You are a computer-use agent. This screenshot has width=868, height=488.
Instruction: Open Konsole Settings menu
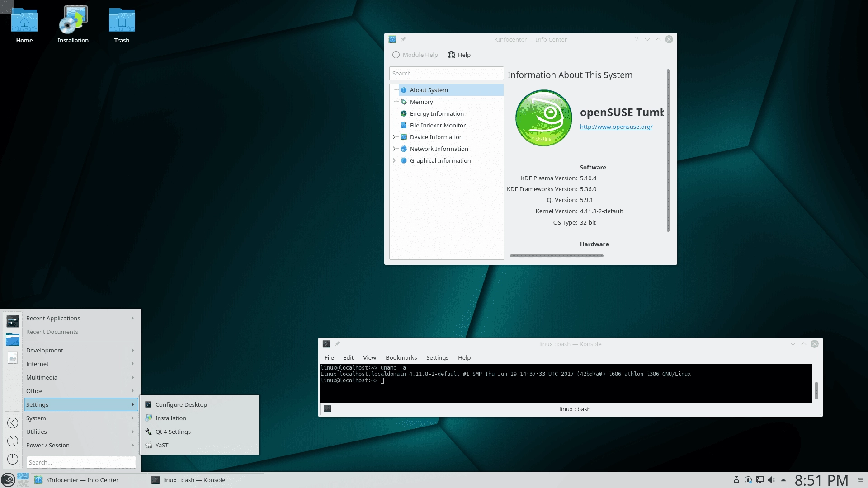(x=437, y=357)
